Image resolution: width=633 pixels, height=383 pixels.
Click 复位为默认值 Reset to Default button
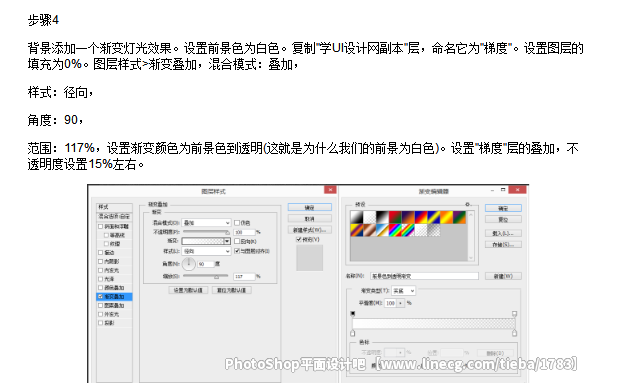tap(232, 290)
